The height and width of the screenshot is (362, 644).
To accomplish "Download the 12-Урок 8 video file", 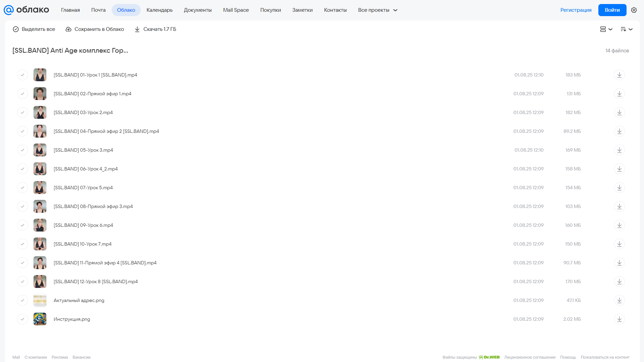I will tap(620, 281).
